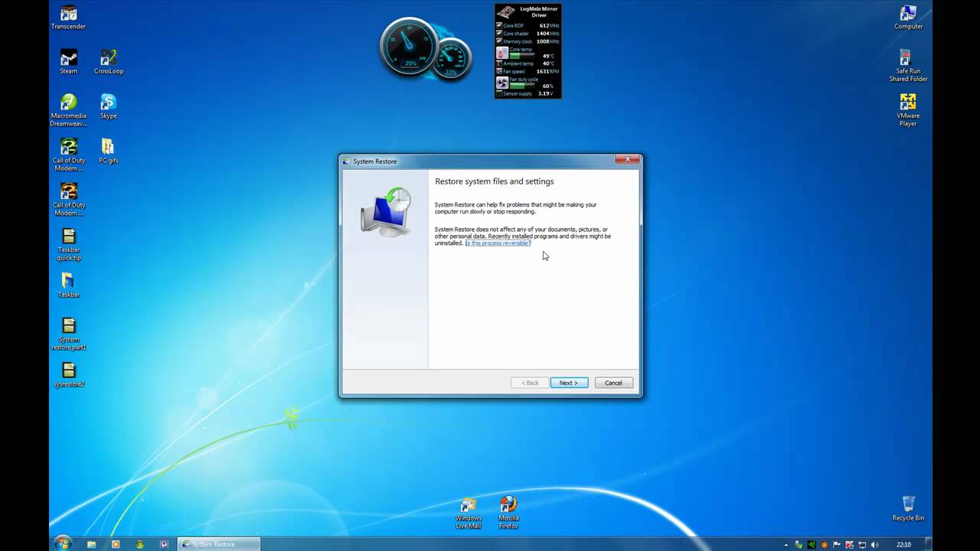Click the System Restore wizard illustration
Image resolution: width=980 pixels, height=551 pixels.
(386, 211)
